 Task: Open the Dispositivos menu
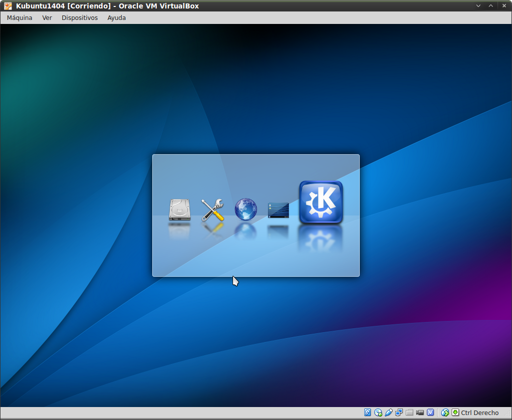[x=79, y=17]
